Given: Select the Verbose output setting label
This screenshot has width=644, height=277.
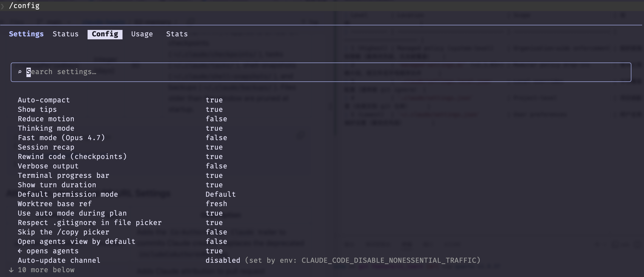Looking at the screenshot, I should coord(48,166).
